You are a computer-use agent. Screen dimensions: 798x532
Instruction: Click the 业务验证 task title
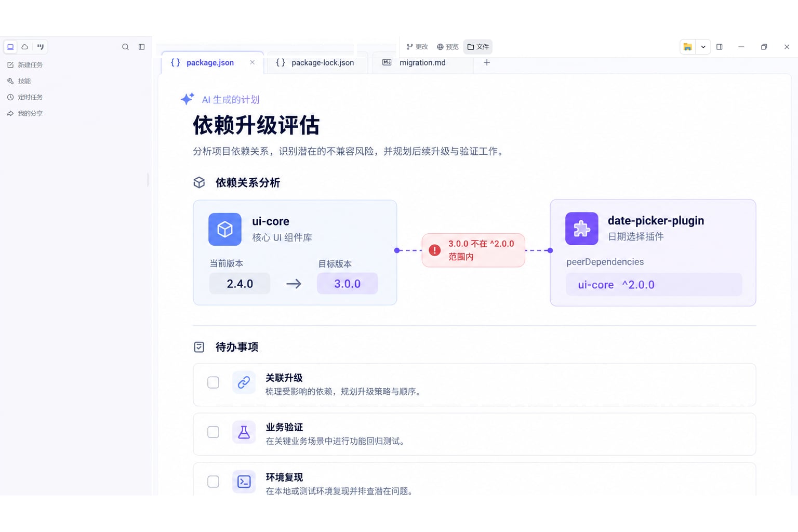tap(284, 427)
